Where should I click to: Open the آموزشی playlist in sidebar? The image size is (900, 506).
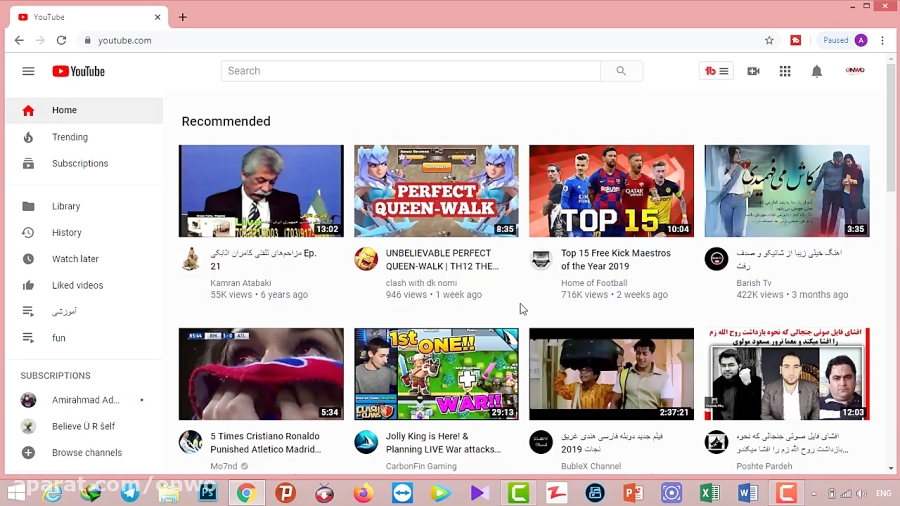[84, 312]
